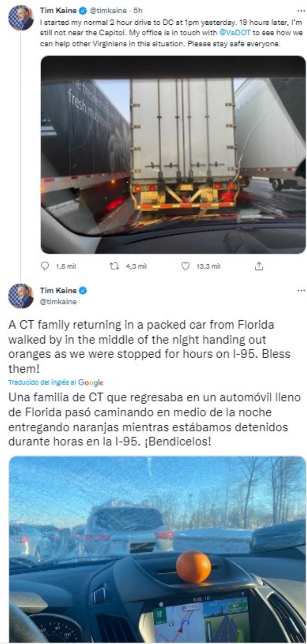Screen dimensions: 307x644
Task: Open the Tim Kaine name on the first tweet
Action: point(58,11)
